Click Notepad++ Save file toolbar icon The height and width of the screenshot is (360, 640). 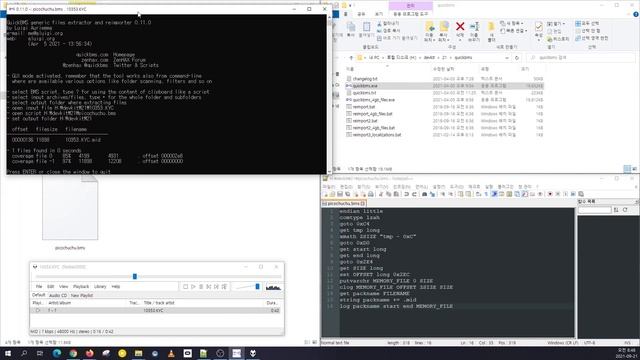[340, 194]
